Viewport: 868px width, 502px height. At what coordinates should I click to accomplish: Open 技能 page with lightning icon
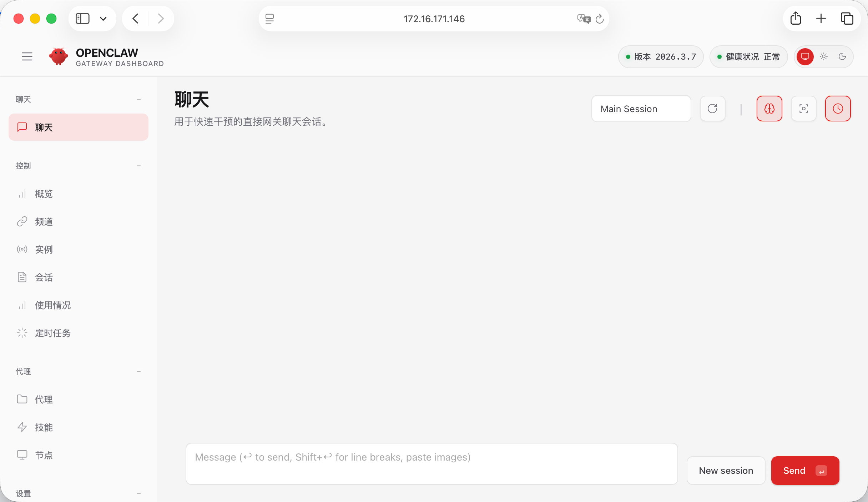[x=44, y=427]
